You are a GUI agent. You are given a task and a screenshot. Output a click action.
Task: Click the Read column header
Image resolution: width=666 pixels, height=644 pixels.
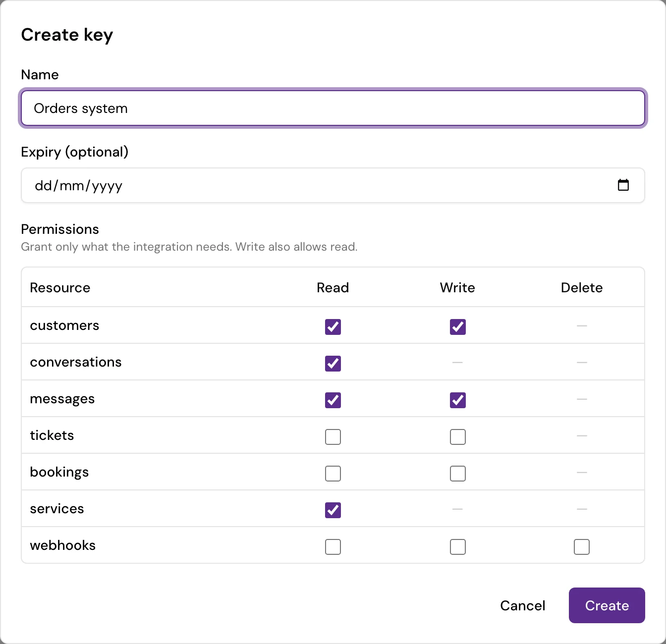pyautogui.click(x=333, y=288)
